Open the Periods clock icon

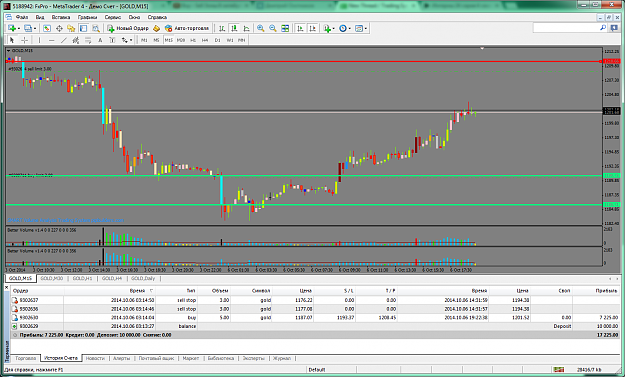click(343, 28)
